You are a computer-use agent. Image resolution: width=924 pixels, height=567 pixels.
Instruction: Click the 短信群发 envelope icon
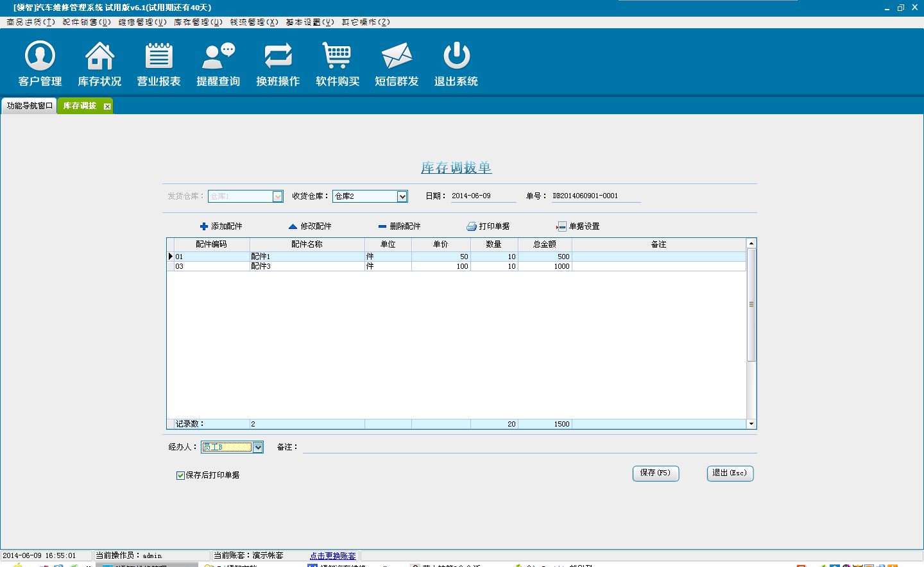397,56
